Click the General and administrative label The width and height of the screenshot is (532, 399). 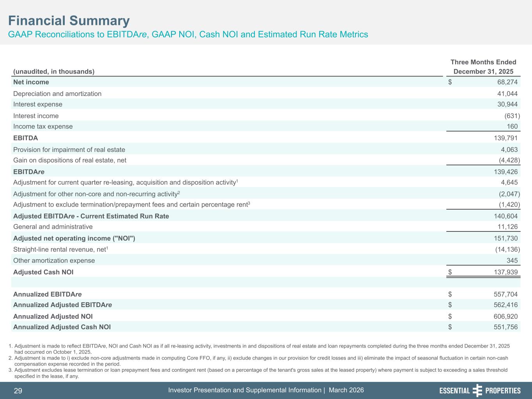[x=53, y=227]
